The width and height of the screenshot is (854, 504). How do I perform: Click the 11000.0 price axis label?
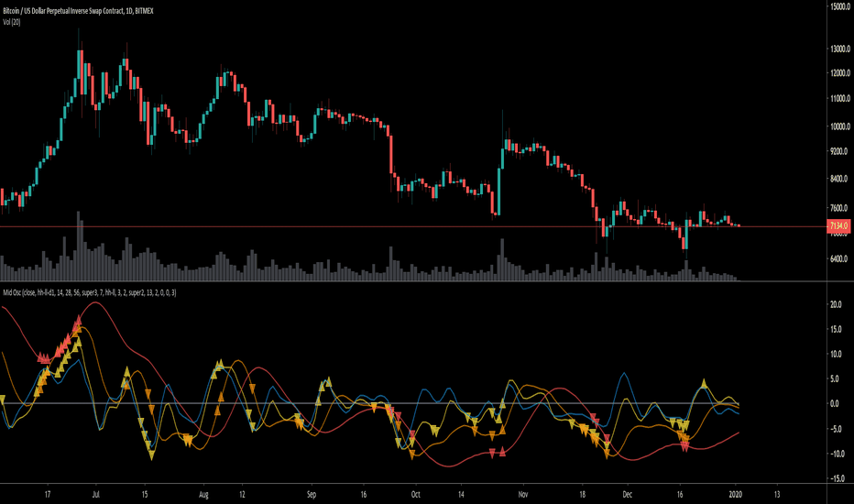tap(840, 99)
